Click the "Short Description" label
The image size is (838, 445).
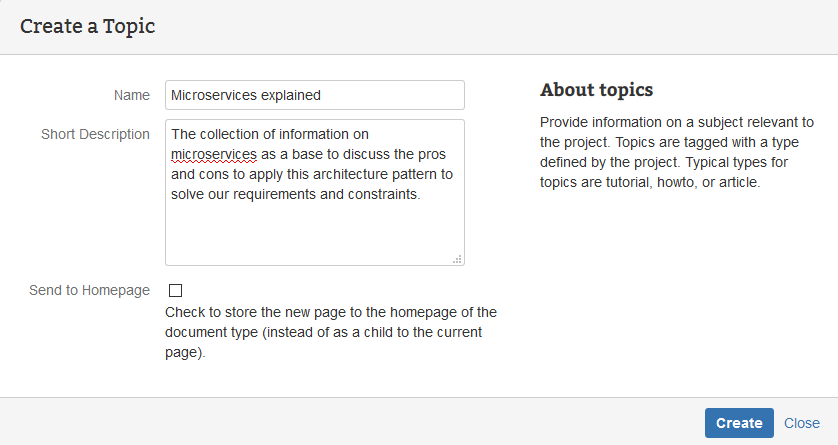click(96, 134)
